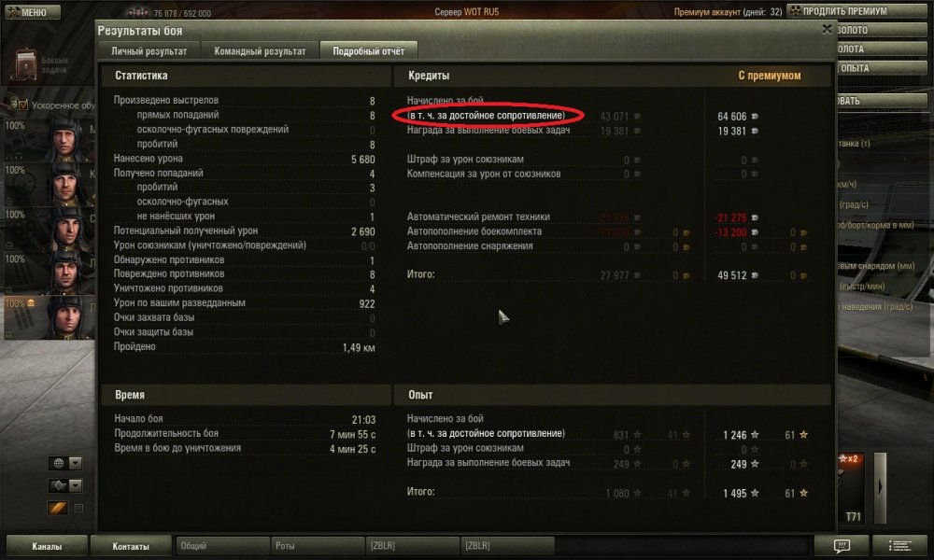Open the Подробный отчёт tab

pyautogui.click(x=368, y=51)
